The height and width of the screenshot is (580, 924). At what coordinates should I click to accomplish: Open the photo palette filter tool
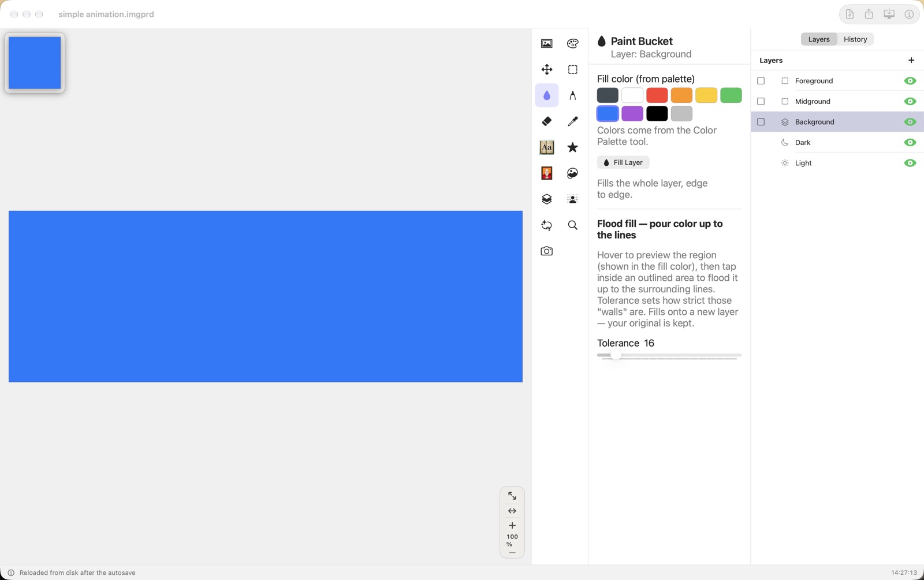(572, 173)
